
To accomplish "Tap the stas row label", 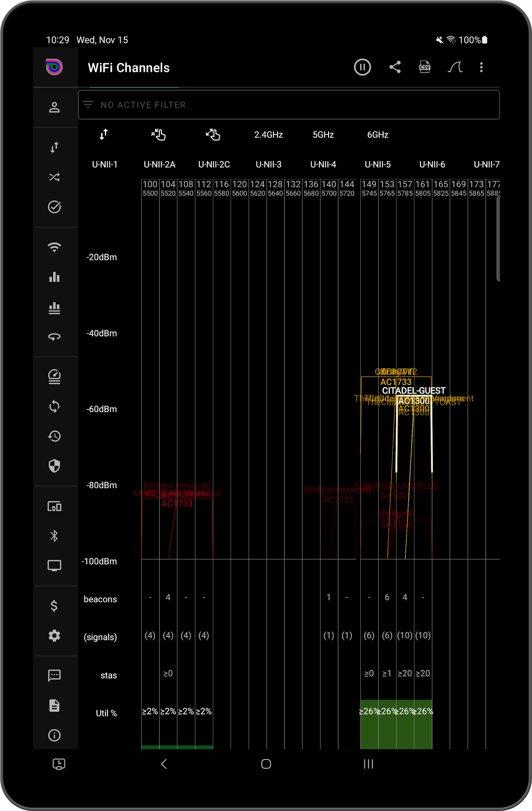I will point(109,675).
